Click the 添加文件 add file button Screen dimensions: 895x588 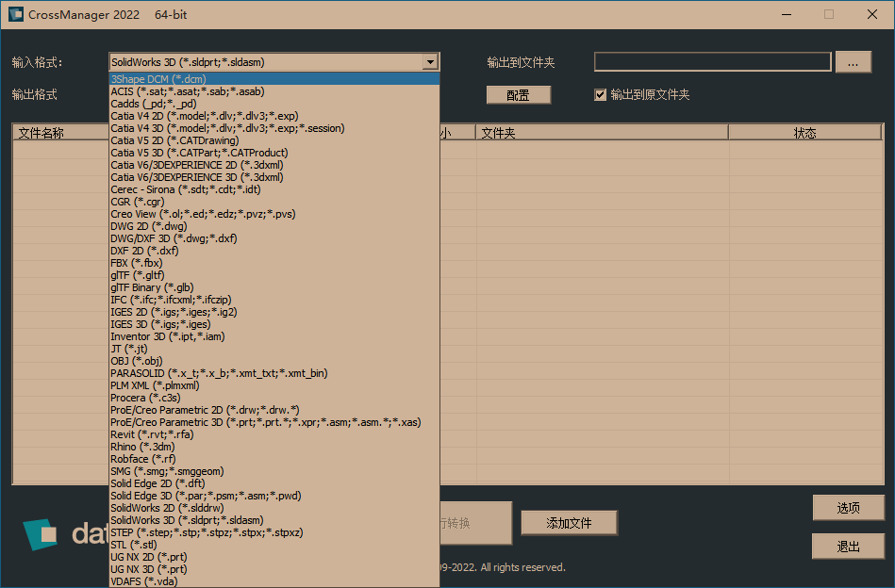[569, 523]
